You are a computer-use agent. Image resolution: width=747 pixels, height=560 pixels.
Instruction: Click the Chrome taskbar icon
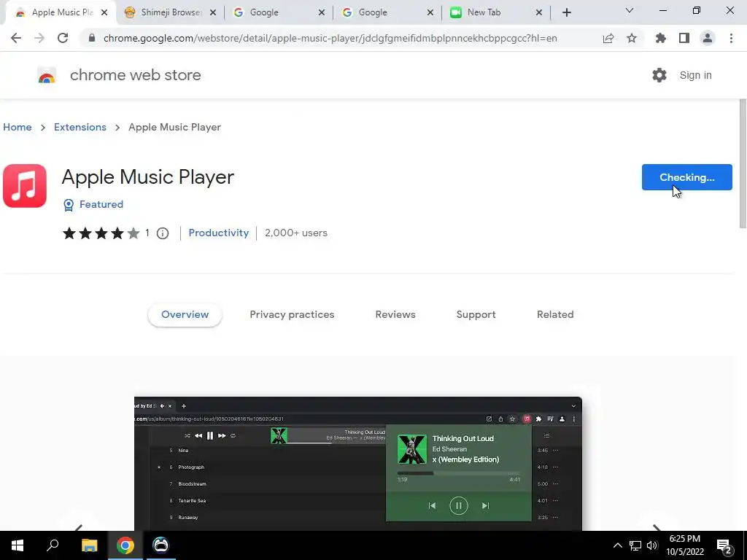tap(125, 545)
